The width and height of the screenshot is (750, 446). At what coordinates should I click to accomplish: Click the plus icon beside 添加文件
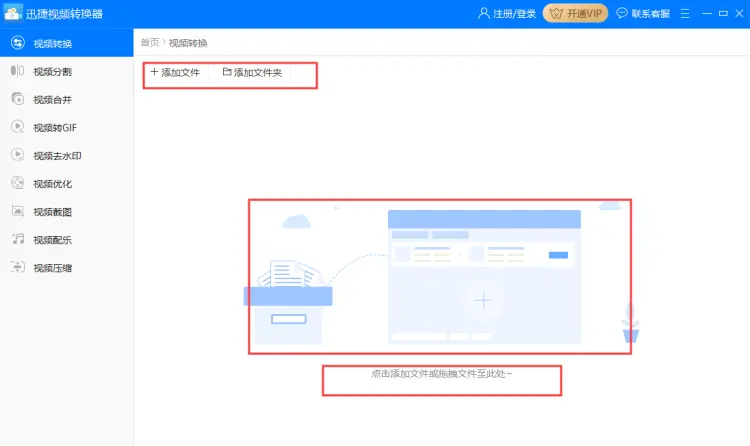point(154,72)
